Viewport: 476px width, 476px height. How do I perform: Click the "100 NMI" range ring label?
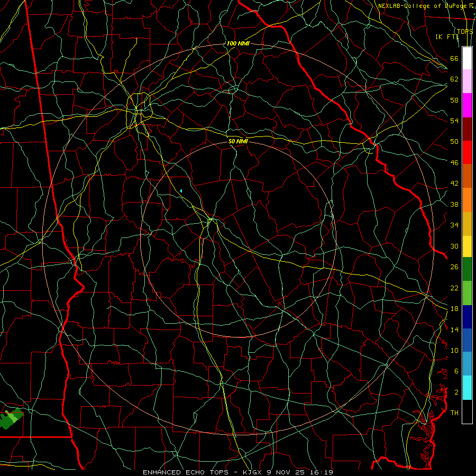(x=237, y=43)
